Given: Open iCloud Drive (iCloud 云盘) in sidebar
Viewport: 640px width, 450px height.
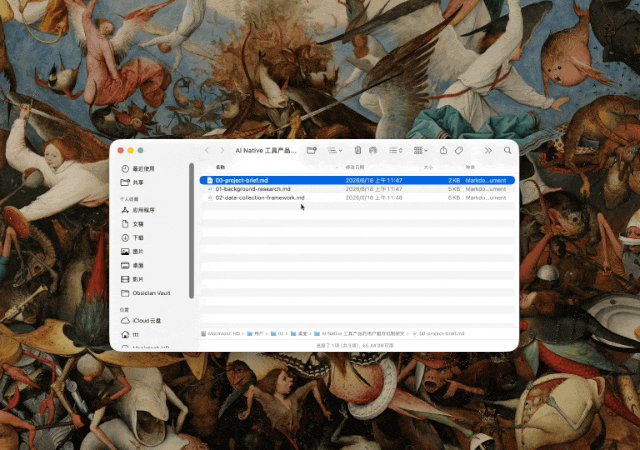Looking at the screenshot, I should click(147, 321).
